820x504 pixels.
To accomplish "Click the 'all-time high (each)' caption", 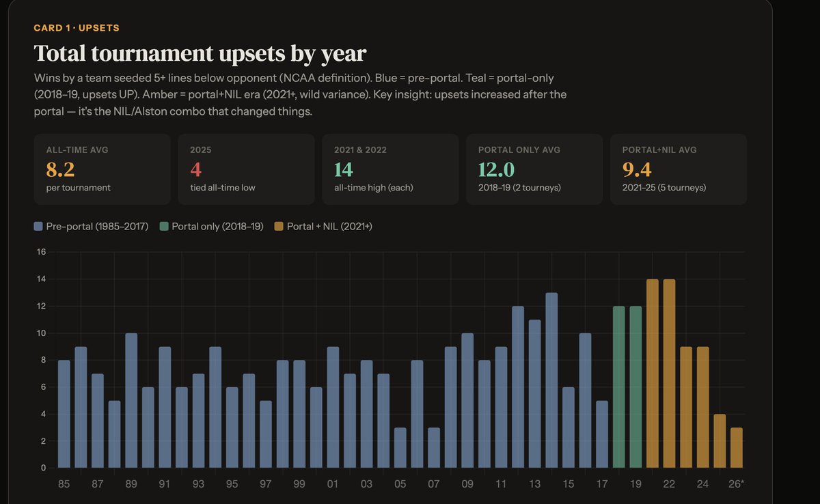I will click(x=374, y=187).
